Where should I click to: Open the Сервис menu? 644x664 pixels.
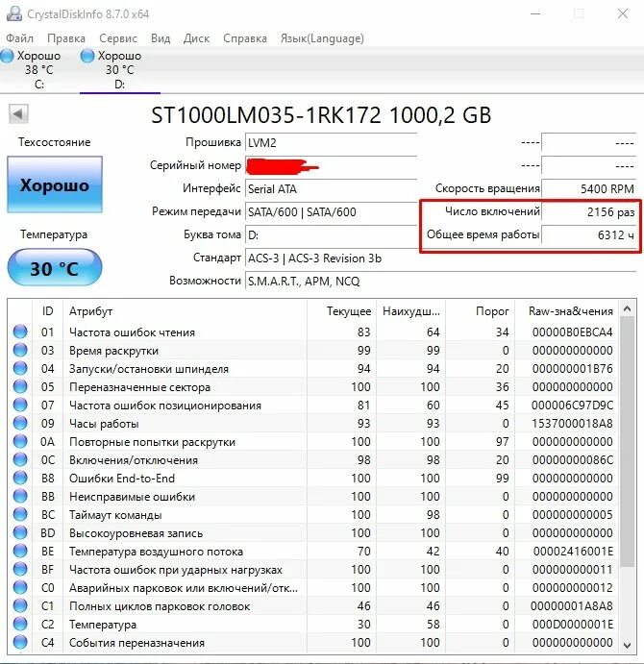click(118, 38)
